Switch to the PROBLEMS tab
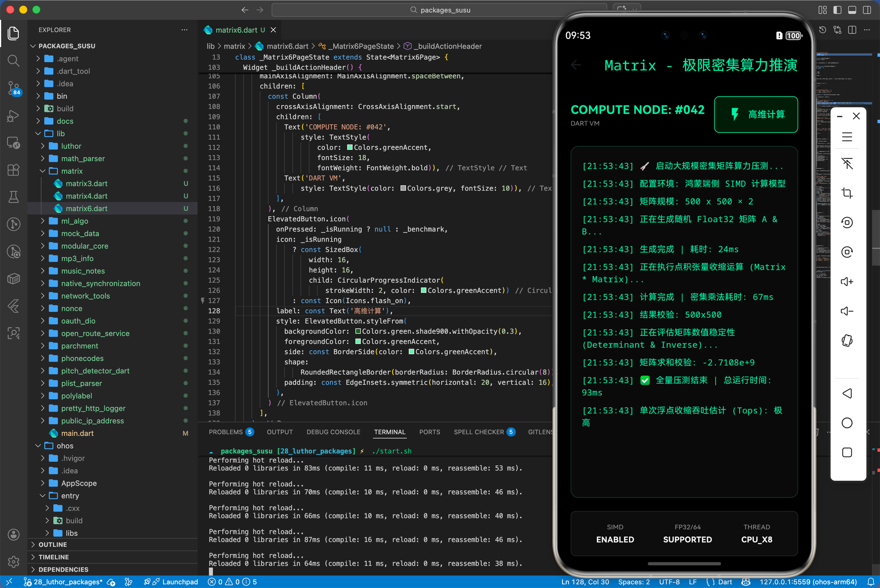 (x=225, y=432)
